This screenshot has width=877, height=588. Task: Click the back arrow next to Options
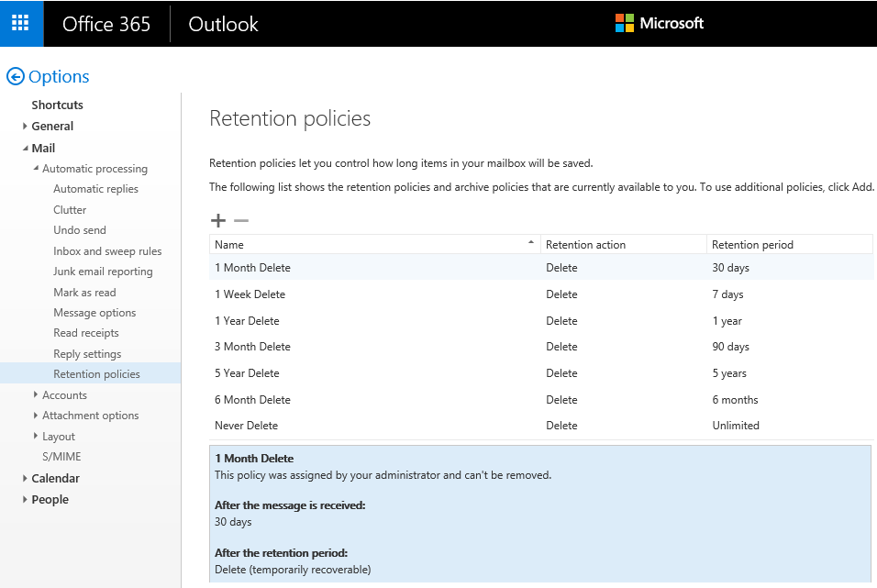pyautogui.click(x=15, y=77)
